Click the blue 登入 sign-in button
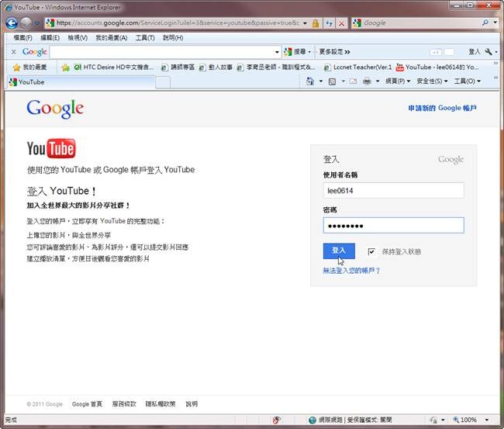This screenshot has width=504, height=429. tap(339, 251)
